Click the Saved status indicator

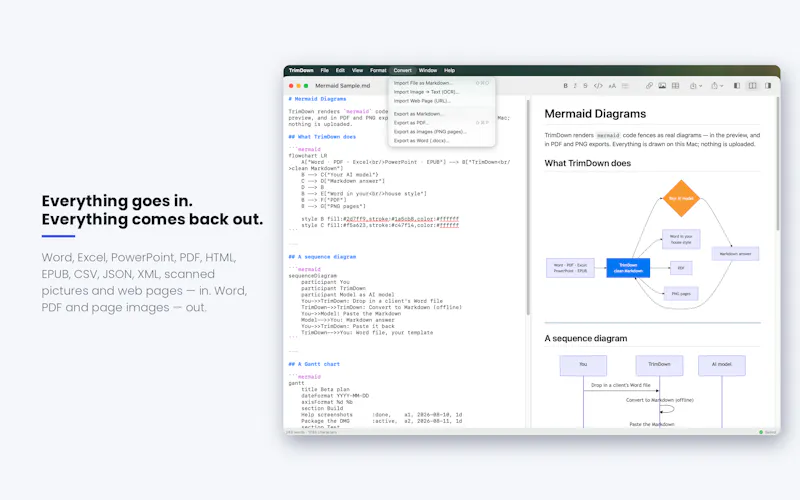coord(768,432)
